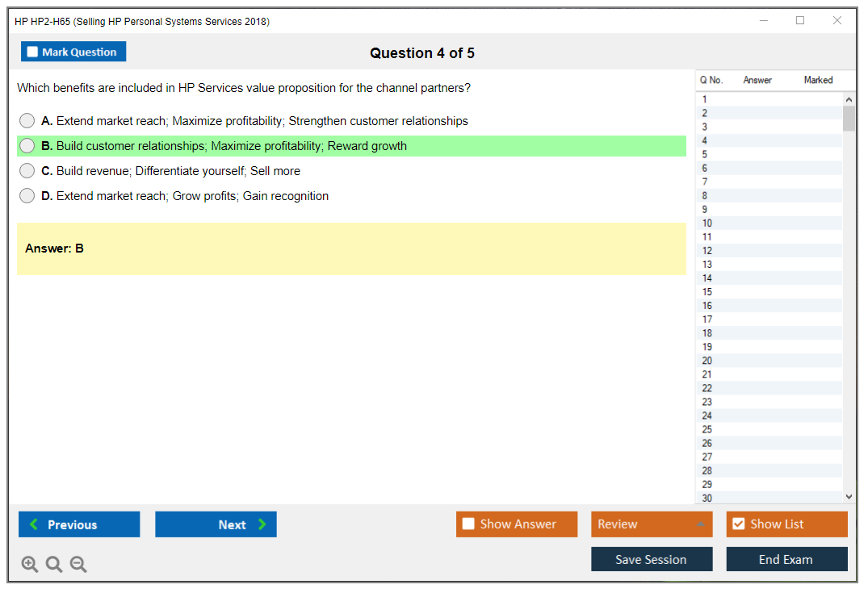The image size is (868, 593).
Task: Enable the Show Answer checkbox
Action: (x=468, y=524)
